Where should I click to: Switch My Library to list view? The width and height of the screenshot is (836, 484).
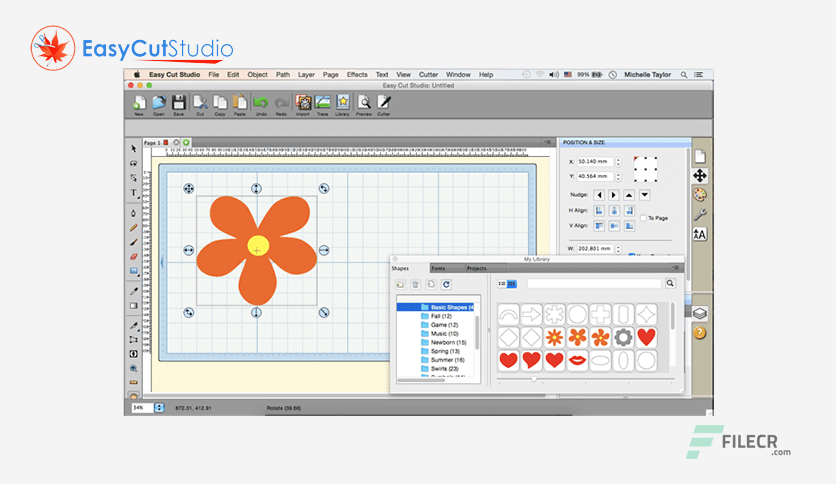(x=501, y=284)
